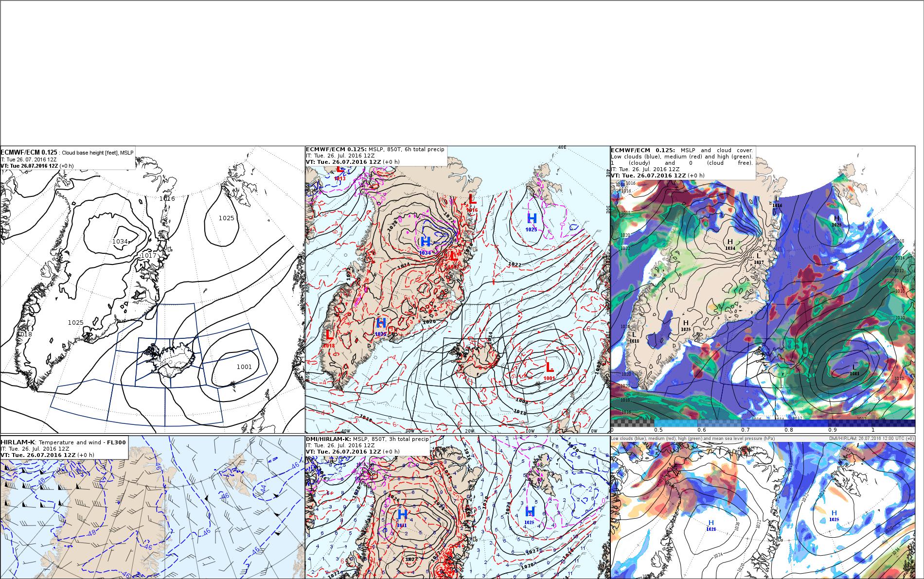Open the ECMWF cloud base height map
The image size is (924, 579).
(152, 289)
